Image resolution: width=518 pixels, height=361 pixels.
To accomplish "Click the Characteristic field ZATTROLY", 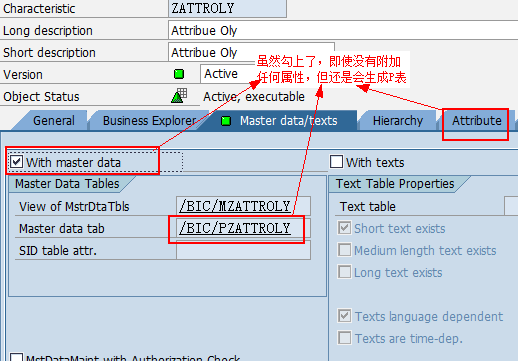I will click(227, 8).
